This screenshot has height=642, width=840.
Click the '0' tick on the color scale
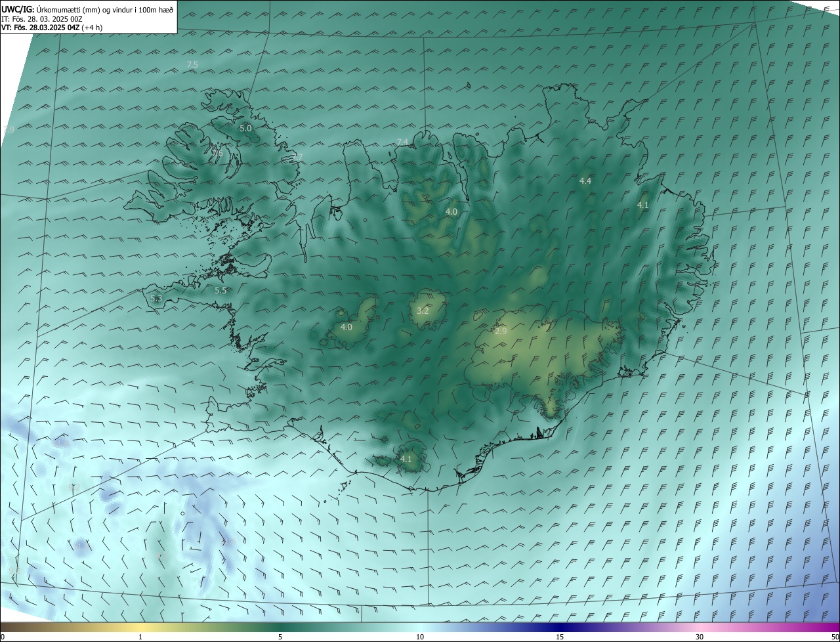pos(3,637)
